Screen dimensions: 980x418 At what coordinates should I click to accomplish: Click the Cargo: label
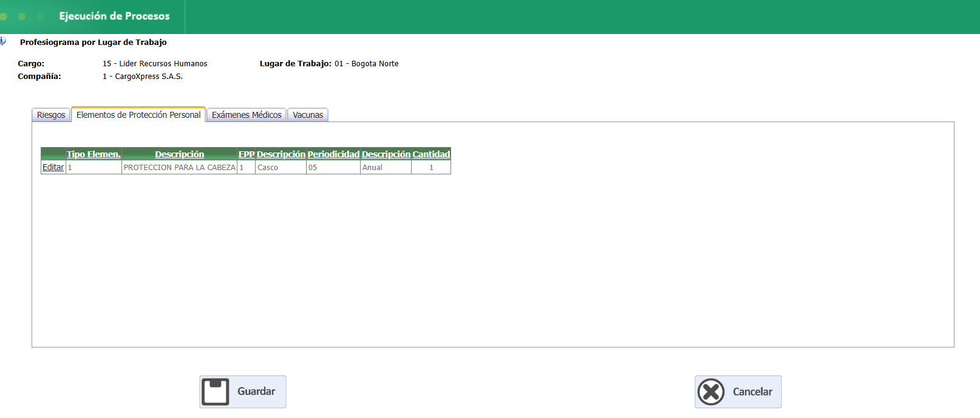click(x=31, y=64)
